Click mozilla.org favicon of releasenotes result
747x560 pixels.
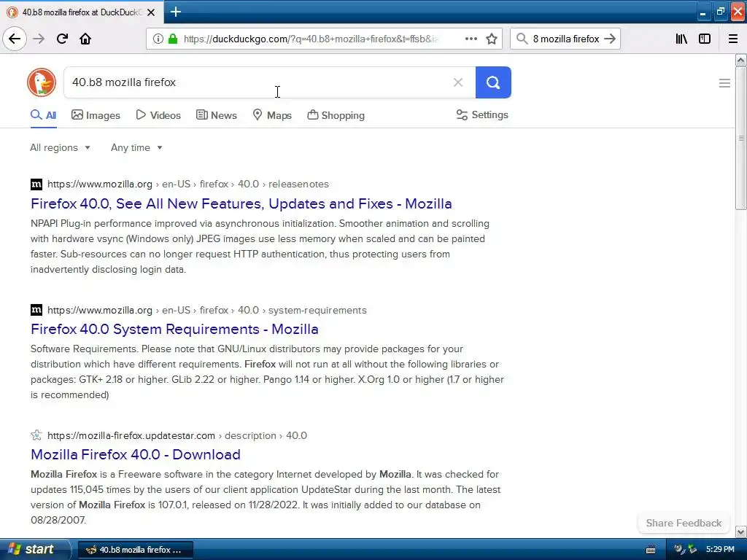(36, 184)
